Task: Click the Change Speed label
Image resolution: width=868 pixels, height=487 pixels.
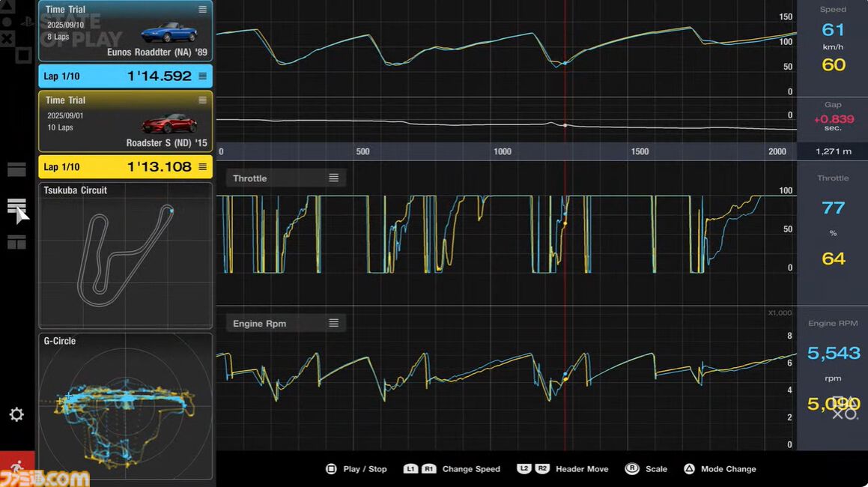Action: coord(471,469)
